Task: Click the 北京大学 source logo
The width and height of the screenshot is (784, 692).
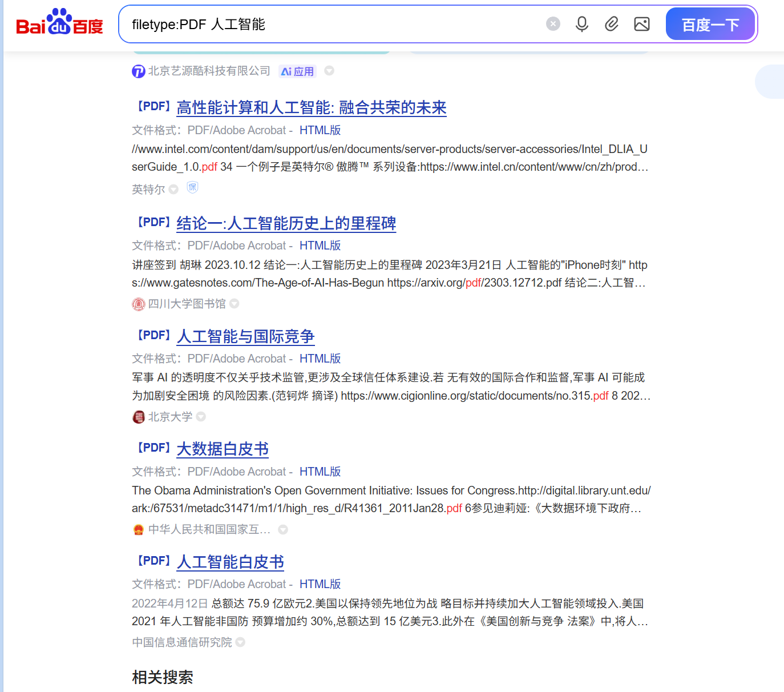Action: coord(139,417)
